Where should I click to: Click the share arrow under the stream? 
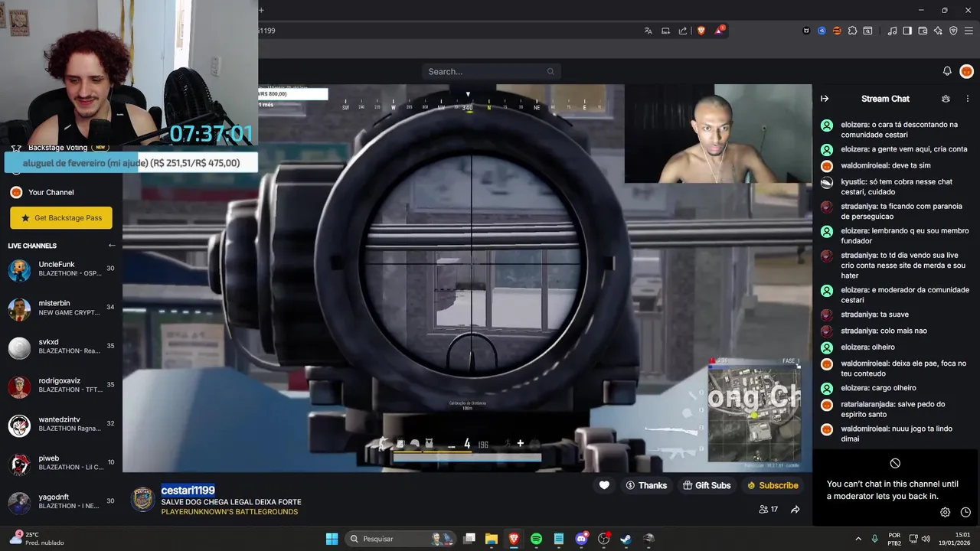tap(795, 510)
